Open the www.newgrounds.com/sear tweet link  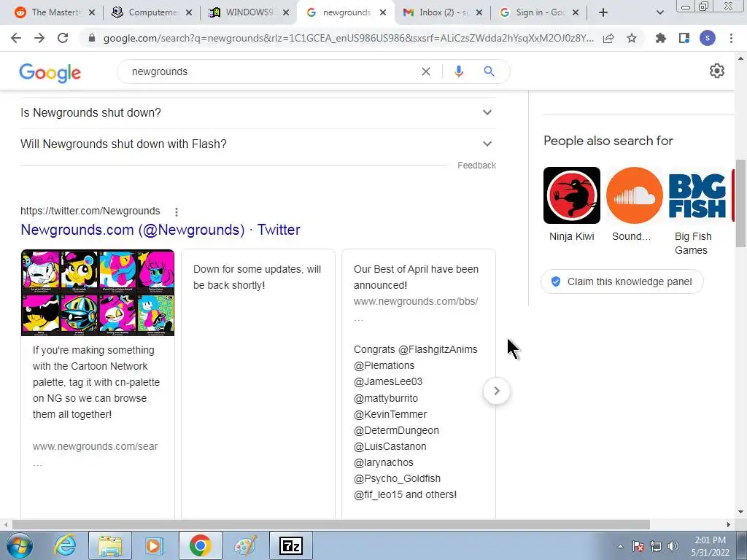click(95, 447)
